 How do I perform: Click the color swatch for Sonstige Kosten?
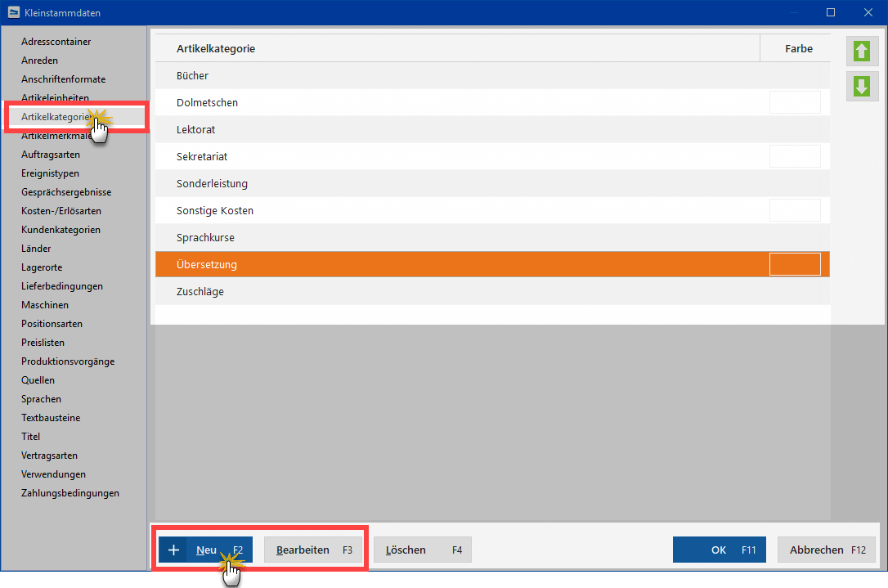click(x=795, y=210)
